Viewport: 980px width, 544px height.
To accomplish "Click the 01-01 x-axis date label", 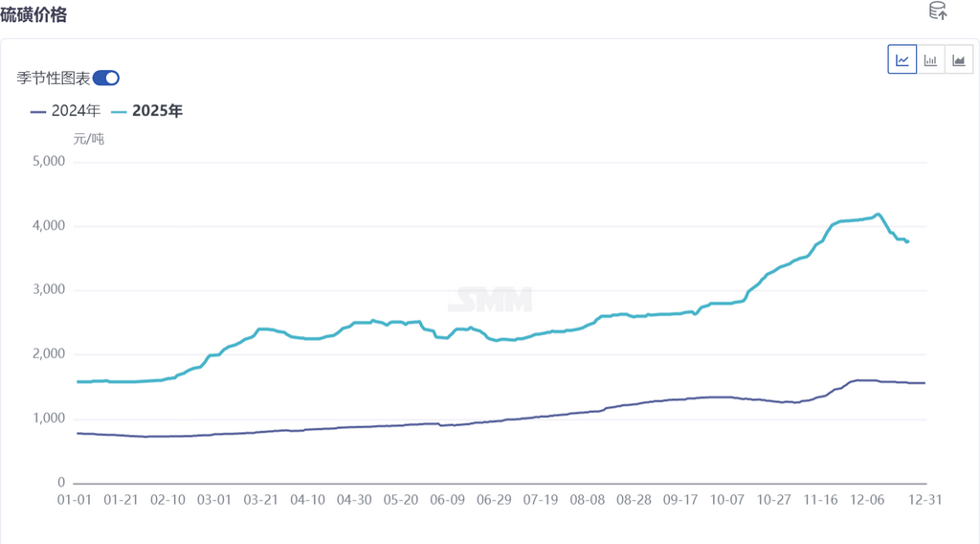I will [x=77, y=499].
